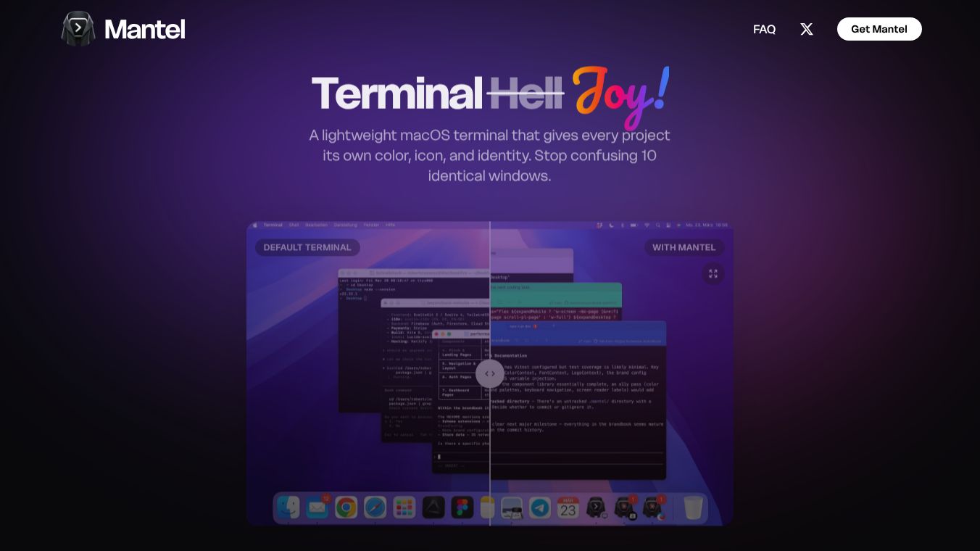The height and width of the screenshot is (551, 980).
Task: Click the Telegram dock icon
Action: [x=539, y=507]
